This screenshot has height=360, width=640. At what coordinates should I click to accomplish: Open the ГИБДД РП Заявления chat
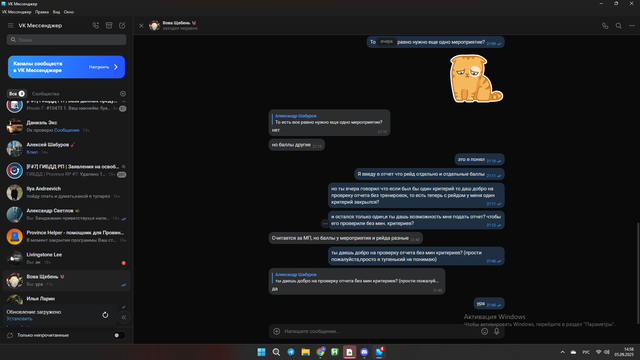pos(67,170)
